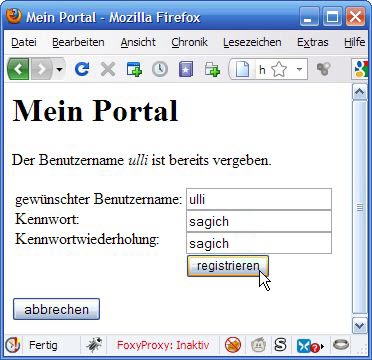Click the green Back navigation arrow

click(18, 69)
